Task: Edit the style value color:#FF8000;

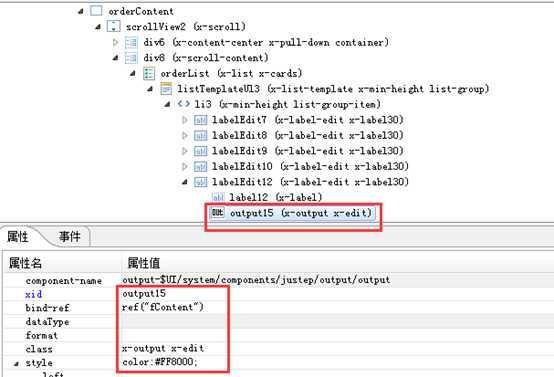Action: [x=160, y=362]
